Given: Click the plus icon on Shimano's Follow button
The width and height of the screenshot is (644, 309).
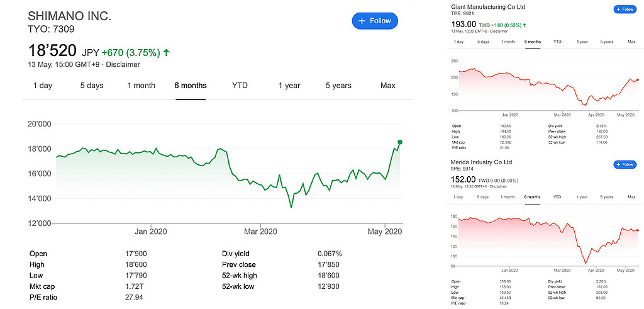Looking at the screenshot, I should point(362,21).
